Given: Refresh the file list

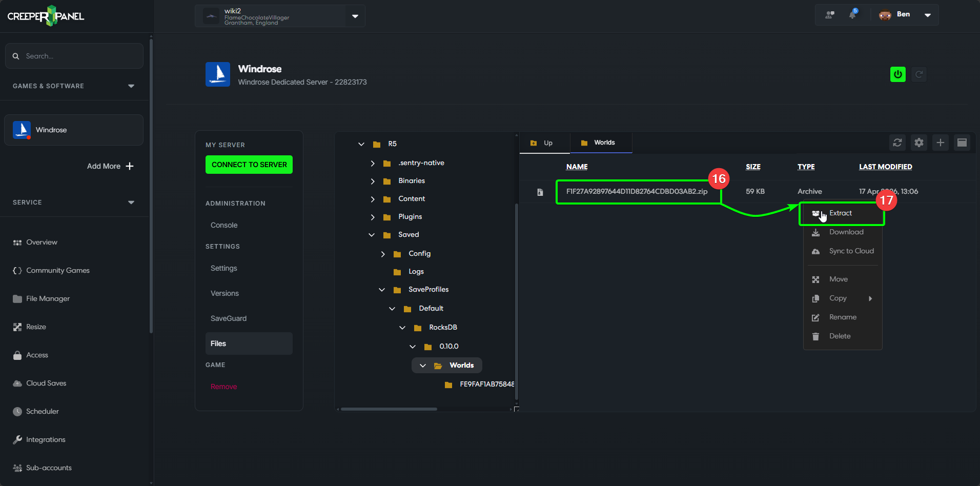Looking at the screenshot, I should pos(897,143).
